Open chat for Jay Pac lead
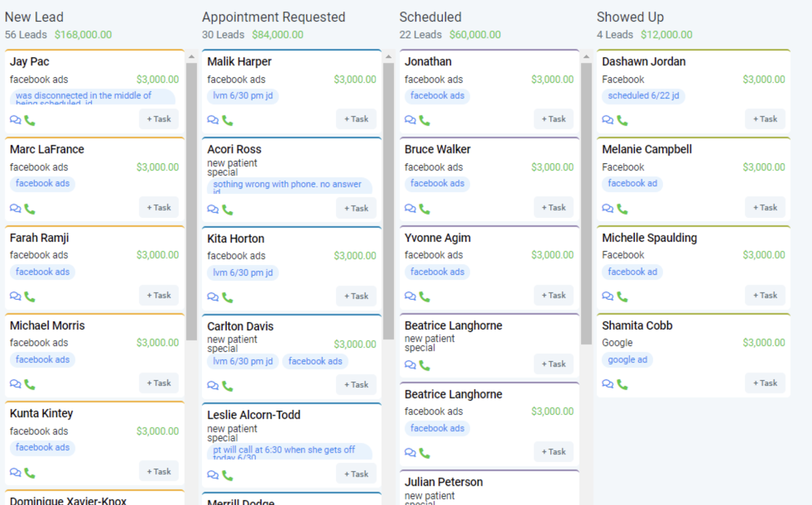Image resolution: width=812 pixels, height=505 pixels. coord(15,120)
